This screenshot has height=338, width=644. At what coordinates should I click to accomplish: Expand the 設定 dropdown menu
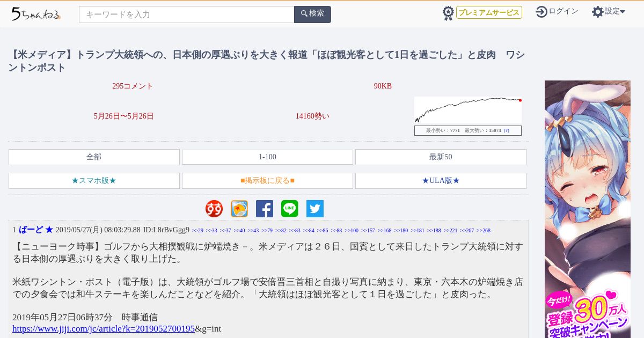click(615, 11)
